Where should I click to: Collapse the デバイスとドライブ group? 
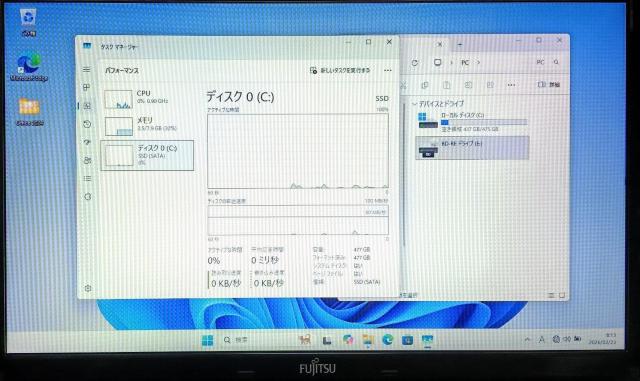(415, 104)
